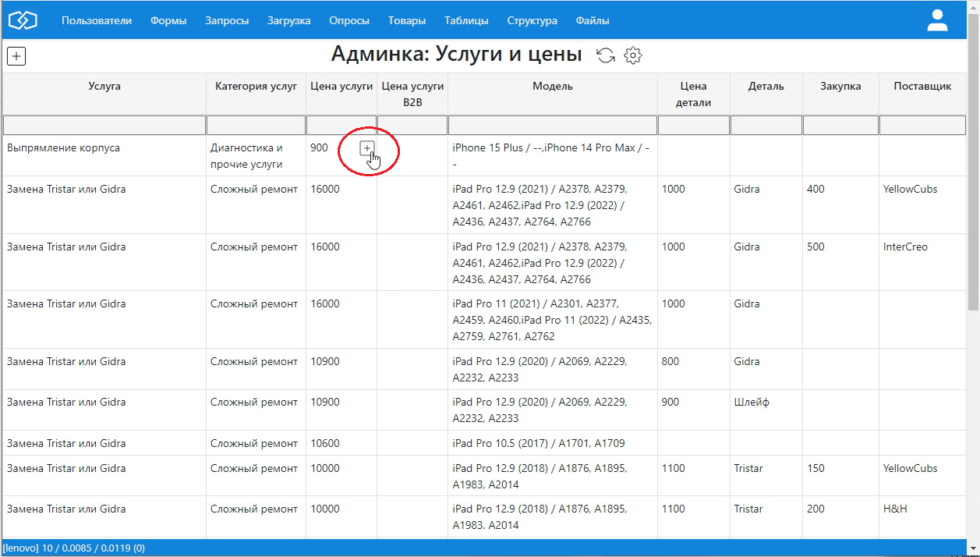Sort by the Услуга column header
This screenshot has height=557, width=980.
(104, 94)
